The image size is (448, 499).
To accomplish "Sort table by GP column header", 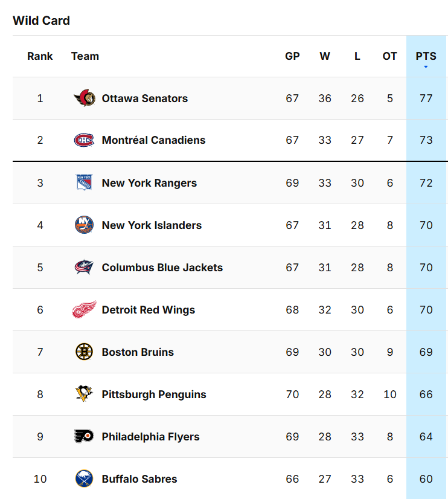I will (292, 56).
